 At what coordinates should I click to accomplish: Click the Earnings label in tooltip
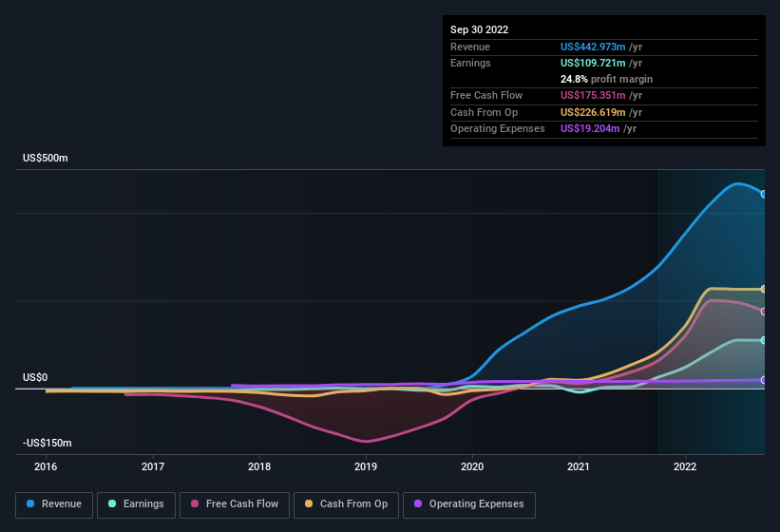470,63
